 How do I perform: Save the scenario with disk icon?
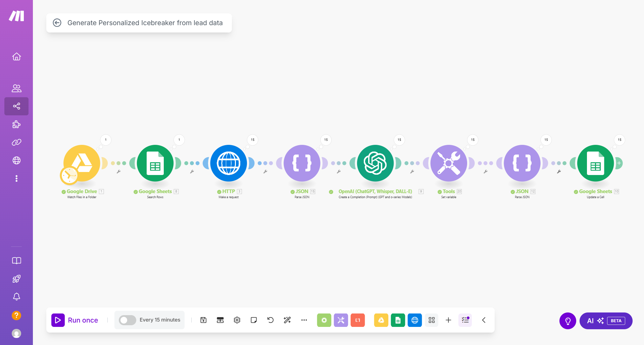click(x=203, y=320)
